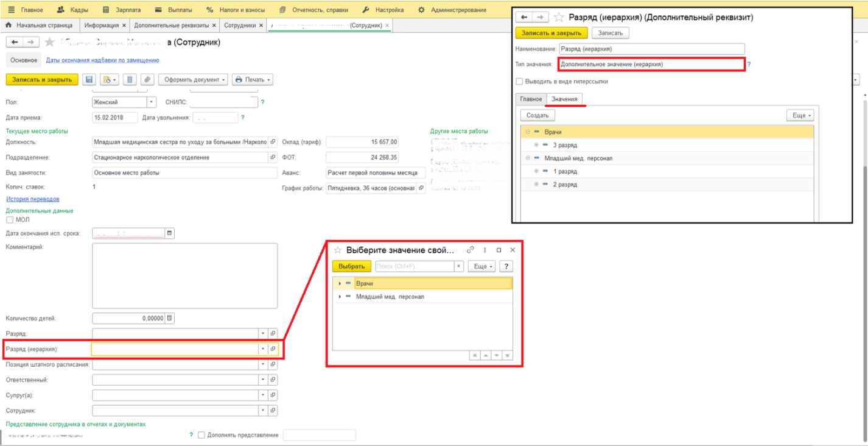Click the diskette save icon in employee toolbar
The height and width of the screenshot is (446, 868).
tap(89, 80)
